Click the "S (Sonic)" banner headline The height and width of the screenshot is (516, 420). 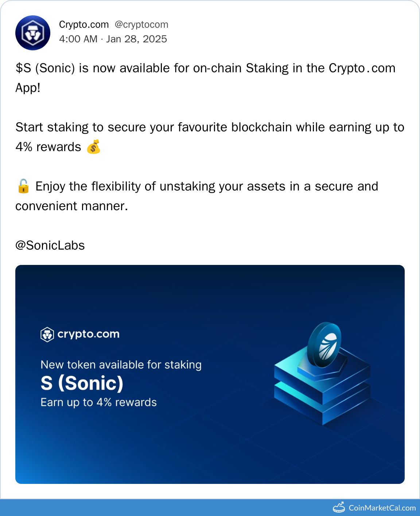(x=82, y=383)
